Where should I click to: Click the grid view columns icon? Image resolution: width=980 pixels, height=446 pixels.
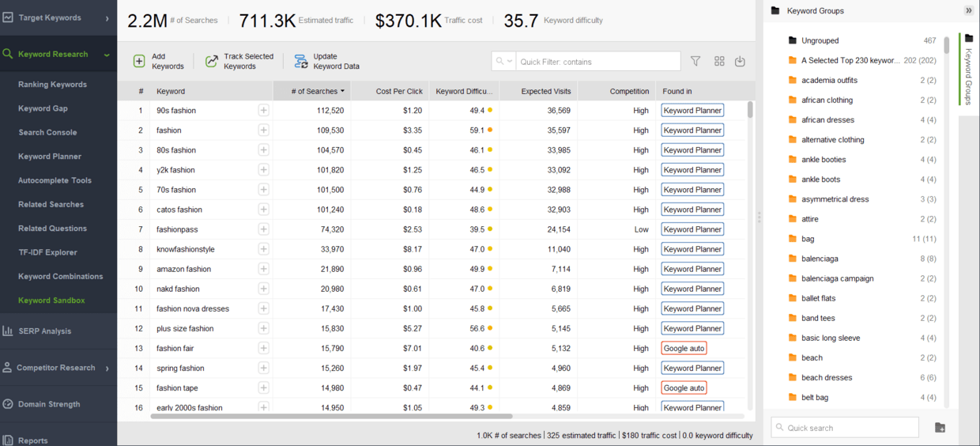719,62
